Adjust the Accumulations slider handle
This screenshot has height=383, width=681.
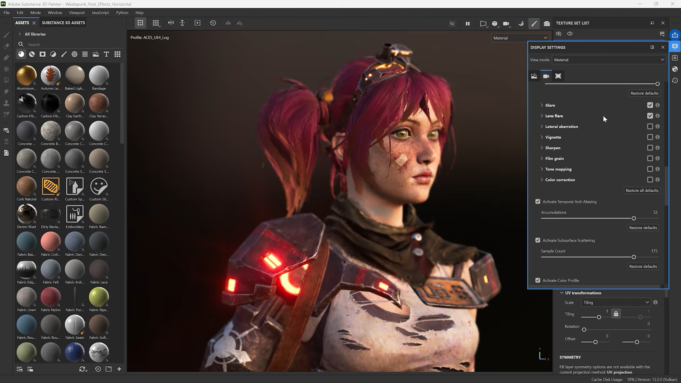click(634, 218)
